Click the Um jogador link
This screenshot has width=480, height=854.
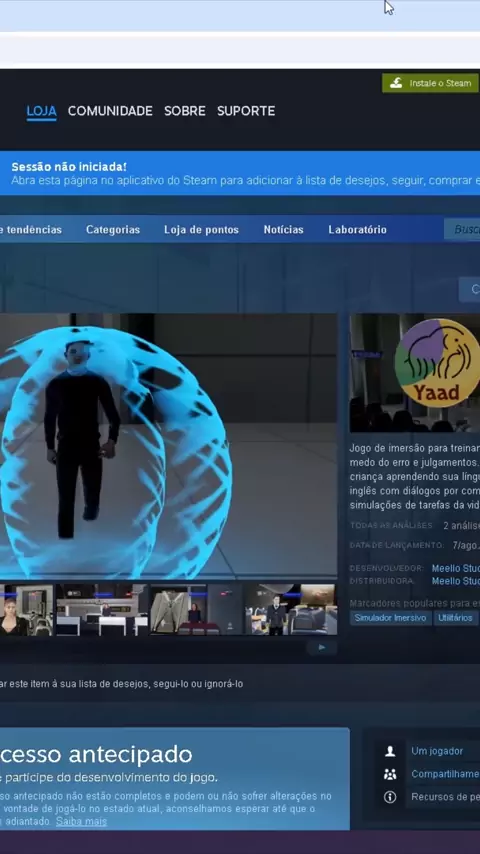(x=437, y=751)
